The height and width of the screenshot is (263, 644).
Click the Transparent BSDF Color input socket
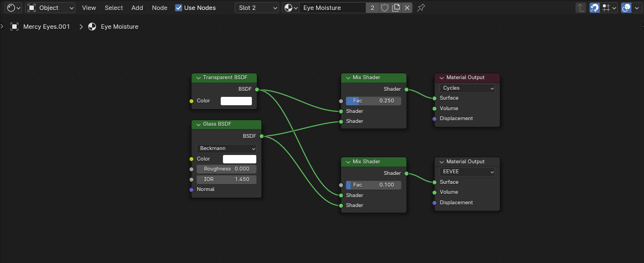coord(191,101)
